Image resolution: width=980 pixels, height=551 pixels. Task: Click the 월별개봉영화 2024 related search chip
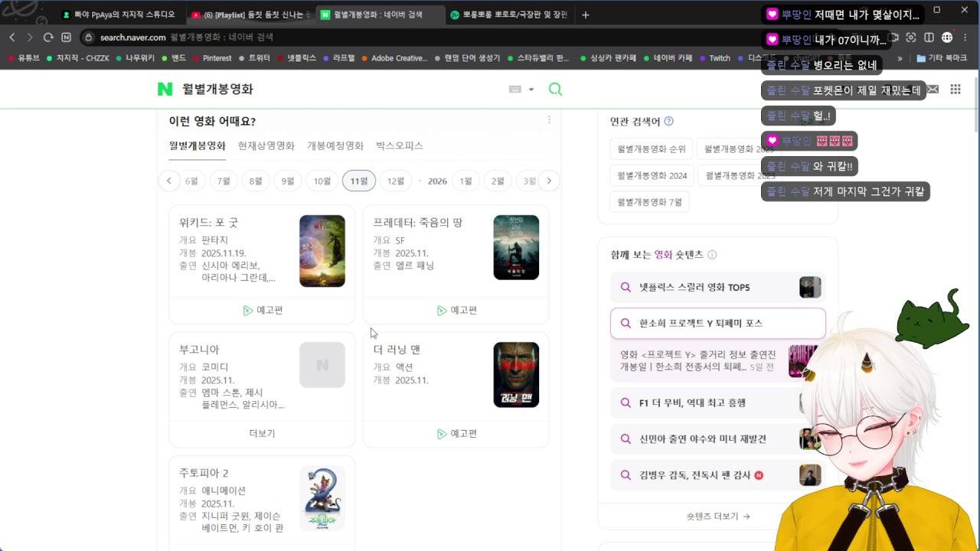652,175
